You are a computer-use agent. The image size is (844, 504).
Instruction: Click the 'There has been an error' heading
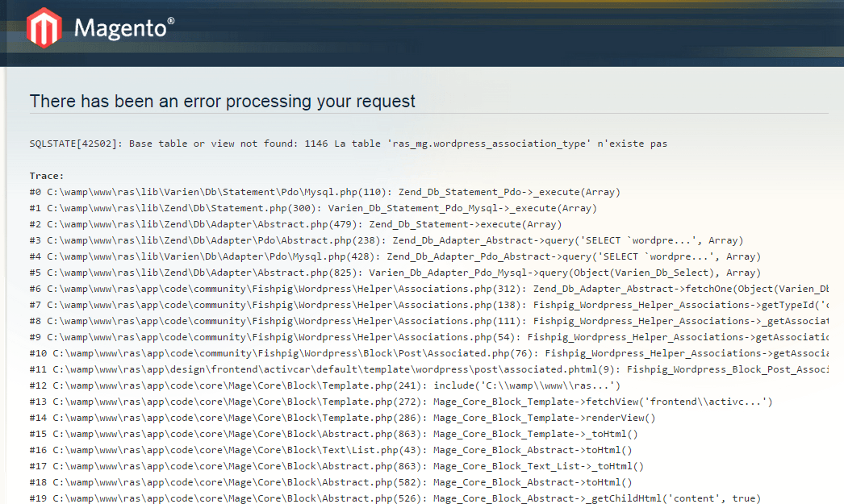pyautogui.click(x=223, y=101)
